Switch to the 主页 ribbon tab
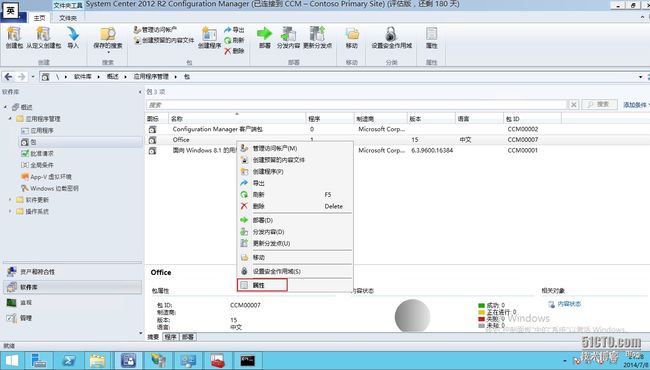 pos(39,18)
